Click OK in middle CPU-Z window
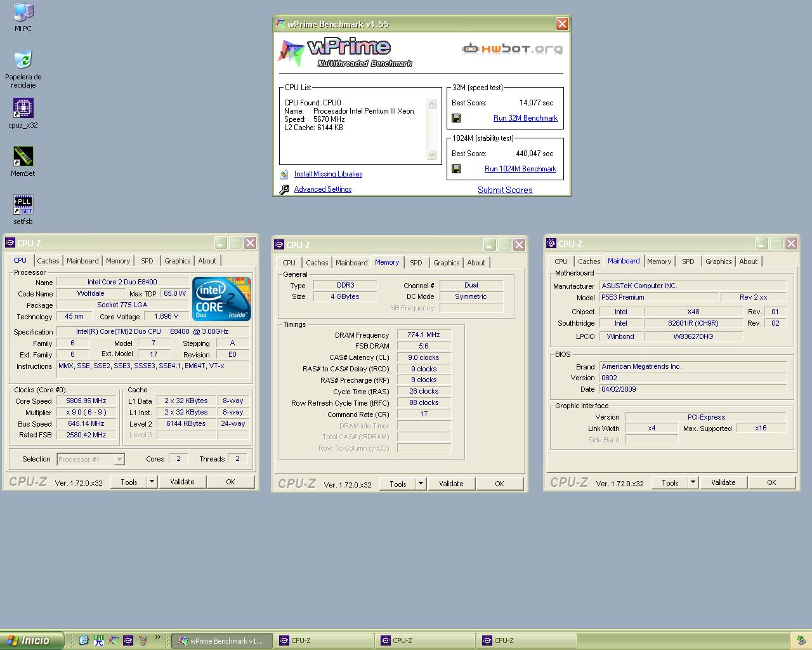Screen dimensions: 812x650 point(499,484)
